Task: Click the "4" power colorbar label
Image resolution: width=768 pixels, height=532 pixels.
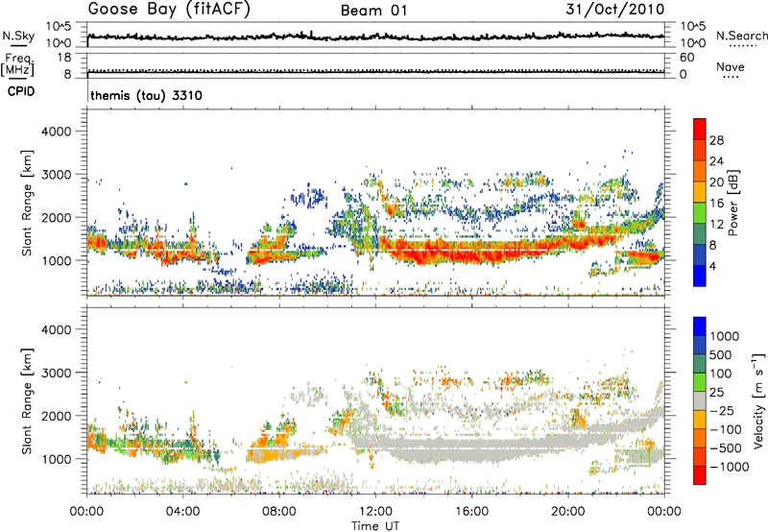Action: (713, 267)
